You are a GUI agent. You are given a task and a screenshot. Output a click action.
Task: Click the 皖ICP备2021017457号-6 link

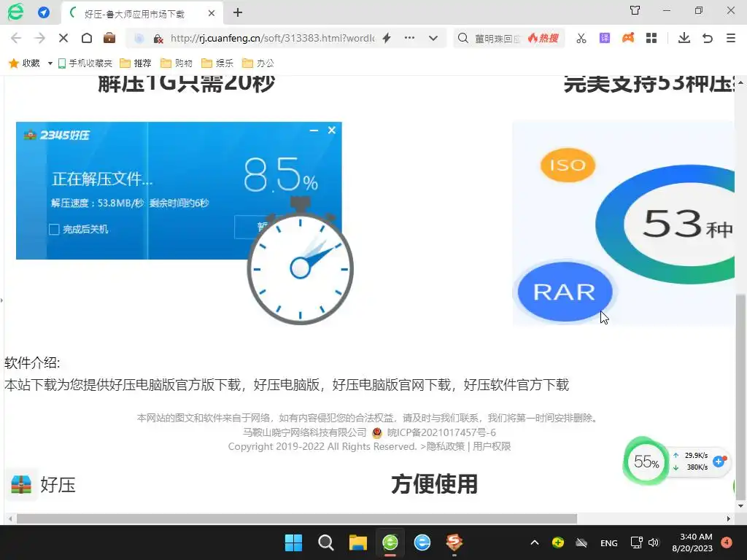tap(441, 432)
